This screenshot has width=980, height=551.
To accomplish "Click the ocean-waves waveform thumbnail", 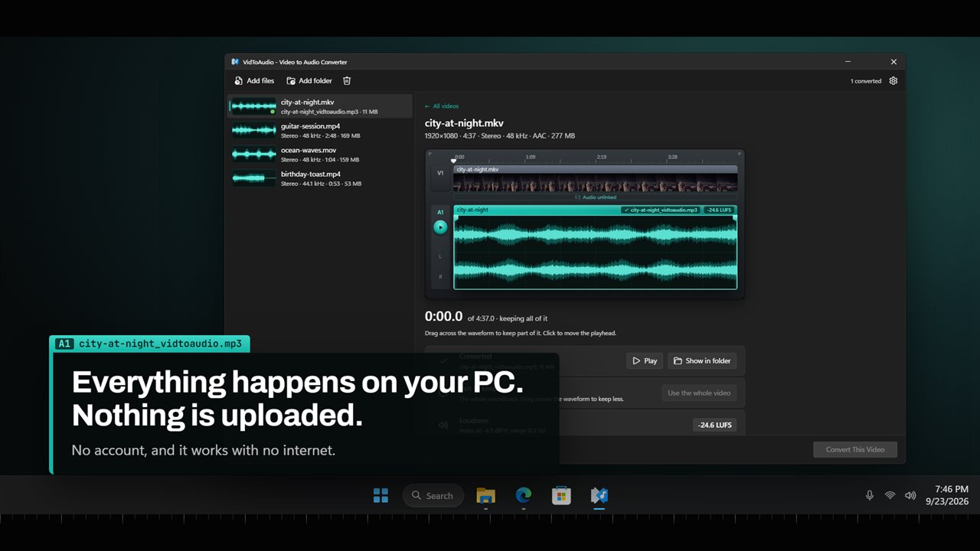I will (x=253, y=154).
